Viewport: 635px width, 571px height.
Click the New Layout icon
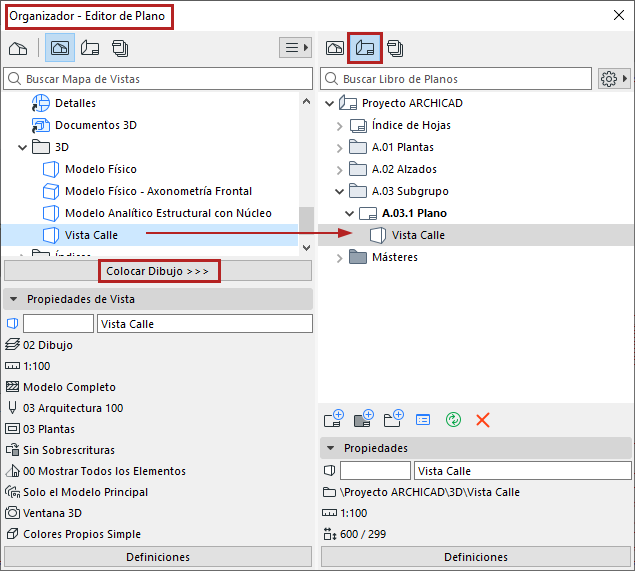334,419
